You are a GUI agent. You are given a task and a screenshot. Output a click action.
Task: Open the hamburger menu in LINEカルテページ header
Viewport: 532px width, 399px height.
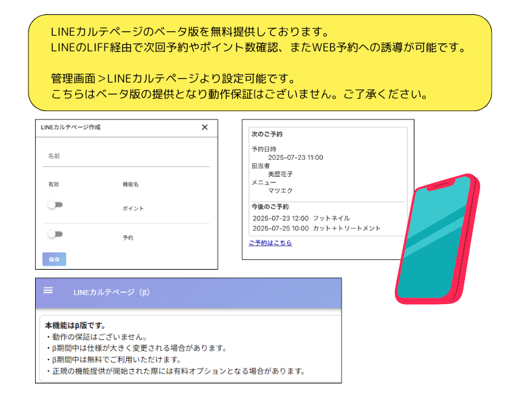point(48,290)
